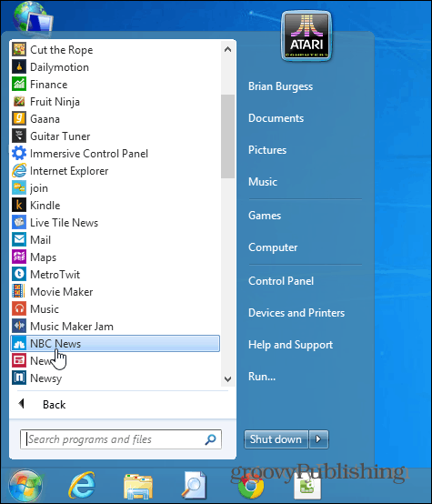
Task: Select the Newsy label
Action: pyautogui.click(x=46, y=378)
